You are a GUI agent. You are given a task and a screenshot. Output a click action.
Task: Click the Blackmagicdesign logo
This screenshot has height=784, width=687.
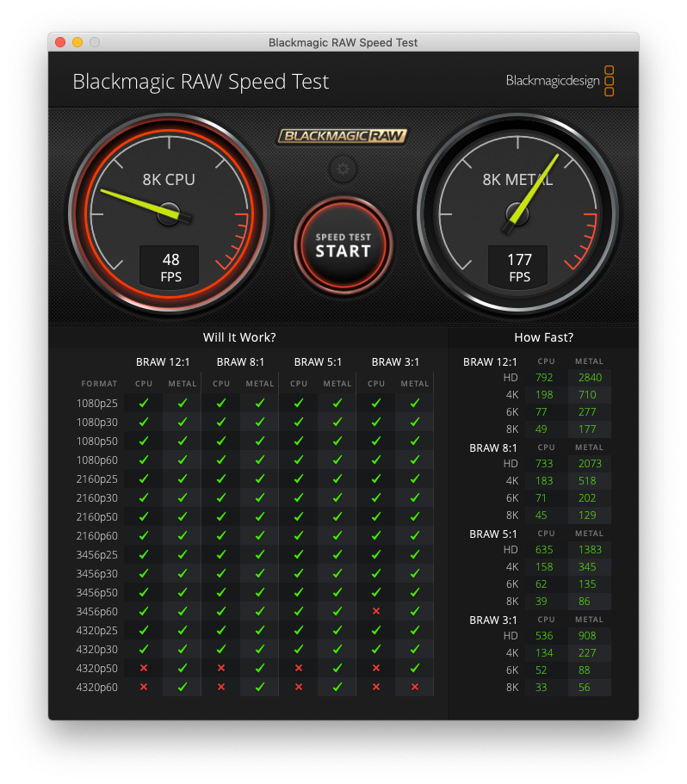(x=560, y=81)
